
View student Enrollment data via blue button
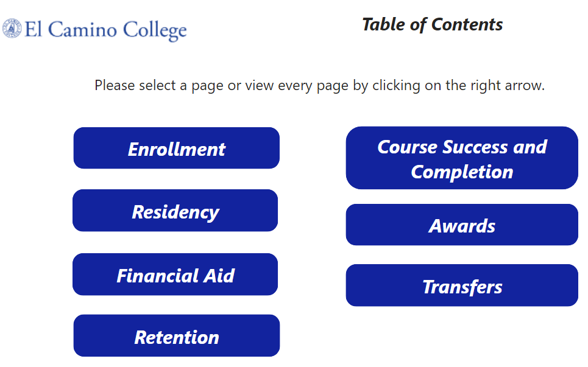[177, 149]
